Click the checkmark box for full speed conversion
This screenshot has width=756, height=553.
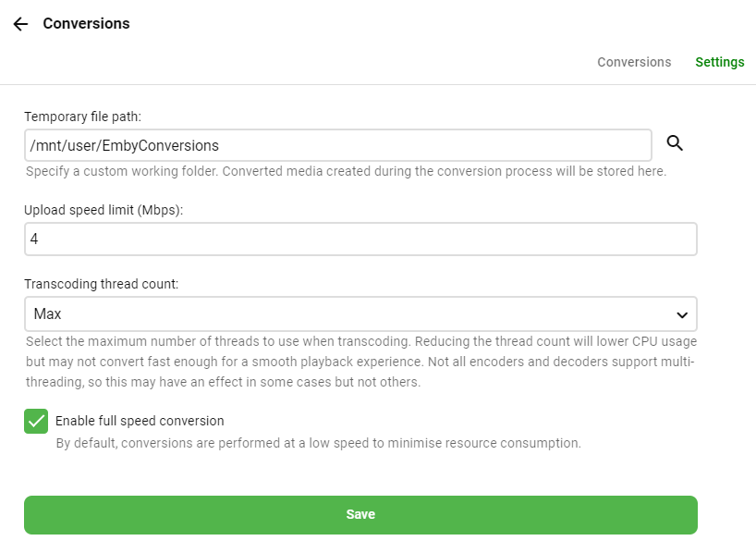point(36,421)
